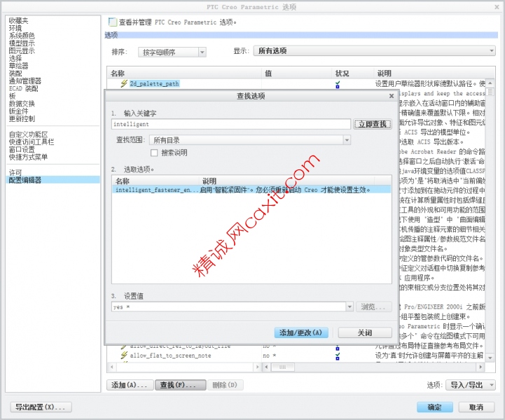Click left arrow of name column scrollbar
The height and width of the screenshot is (420, 505).
click(112, 367)
